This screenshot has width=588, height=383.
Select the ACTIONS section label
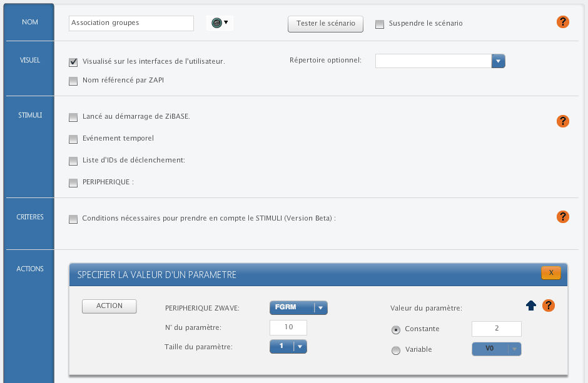(x=30, y=269)
